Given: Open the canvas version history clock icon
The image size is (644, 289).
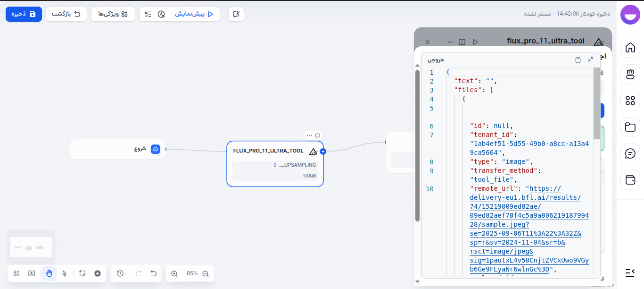Looking at the screenshot, I should tap(120, 273).
